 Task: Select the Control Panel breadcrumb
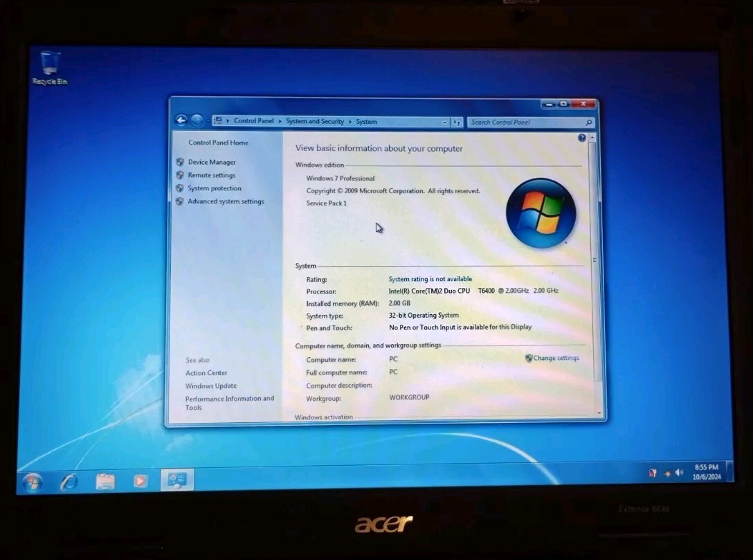tap(253, 120)
